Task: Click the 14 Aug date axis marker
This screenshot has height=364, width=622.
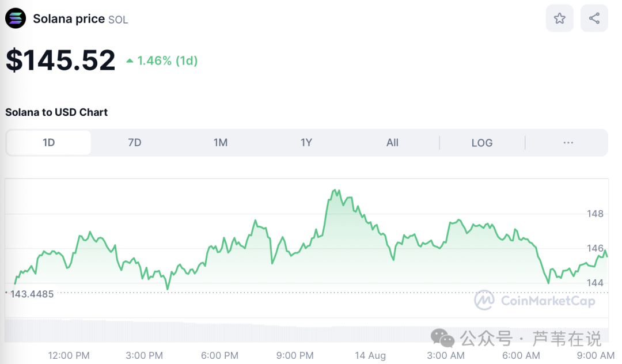Action: [x=370, y=355]
